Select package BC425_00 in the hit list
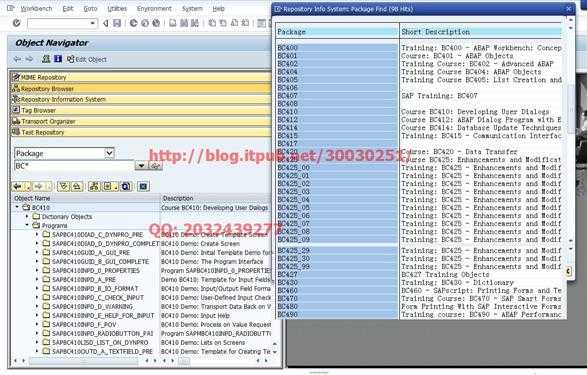The height and width of the screenshot is (375, 587). coord(337,168)
